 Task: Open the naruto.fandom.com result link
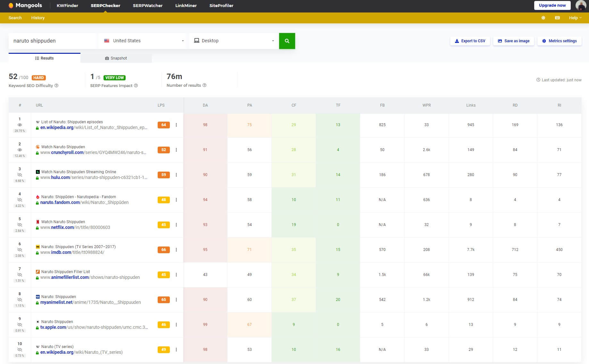tap(85, 202)
